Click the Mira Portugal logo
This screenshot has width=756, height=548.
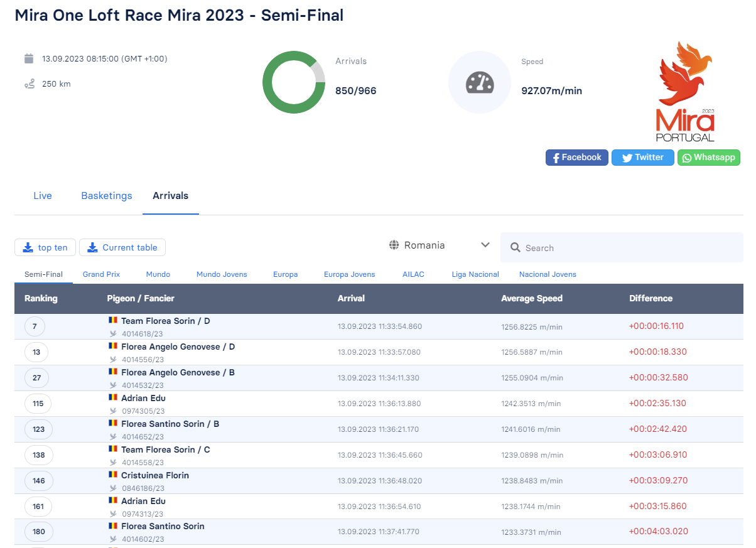(x=686, y=92)
